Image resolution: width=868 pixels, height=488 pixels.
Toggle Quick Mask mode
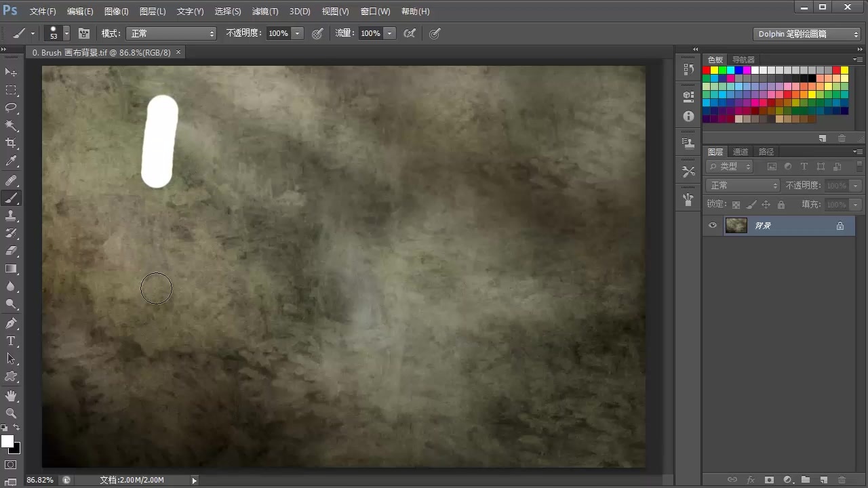(11, 465)
